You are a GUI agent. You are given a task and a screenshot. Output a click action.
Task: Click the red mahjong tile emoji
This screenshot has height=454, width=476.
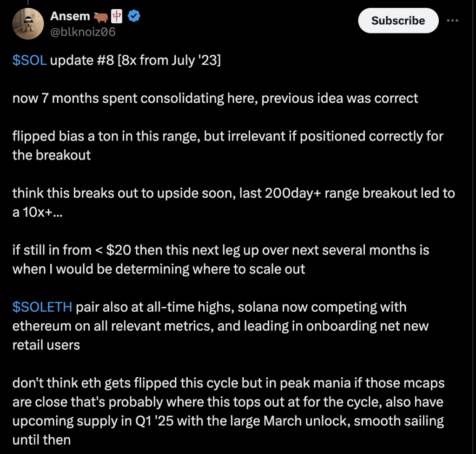(x=117, y=16)
